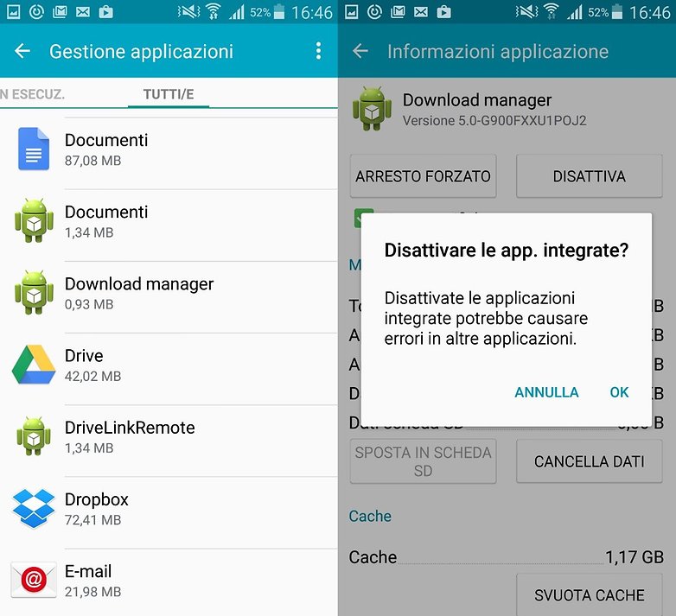The image size is (676, 616).
Task: Tap the Download manager Android icon in list
Action: (34, 293)
